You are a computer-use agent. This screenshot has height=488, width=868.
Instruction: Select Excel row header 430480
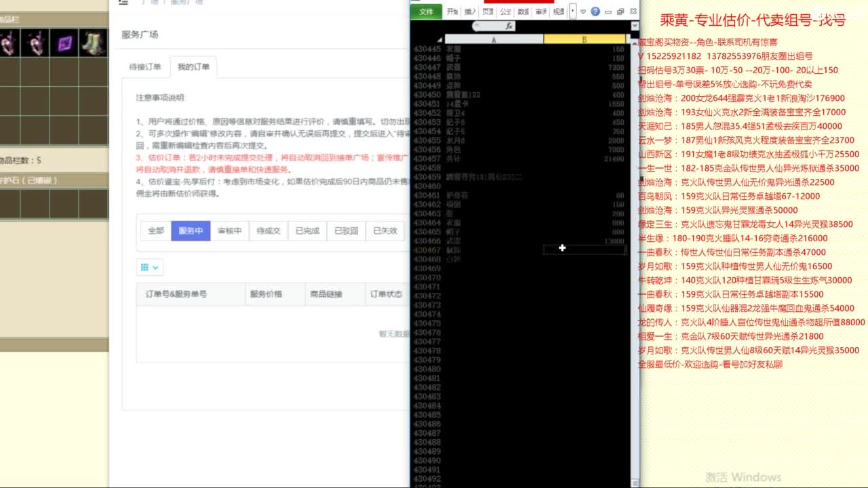[x=427, y=369]
